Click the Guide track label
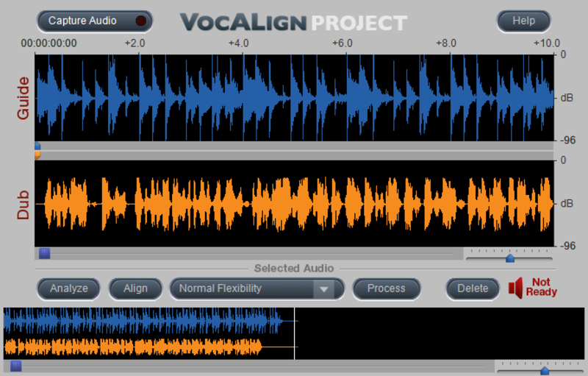Viewport: 588px width, 376px height. coord(23,99)
